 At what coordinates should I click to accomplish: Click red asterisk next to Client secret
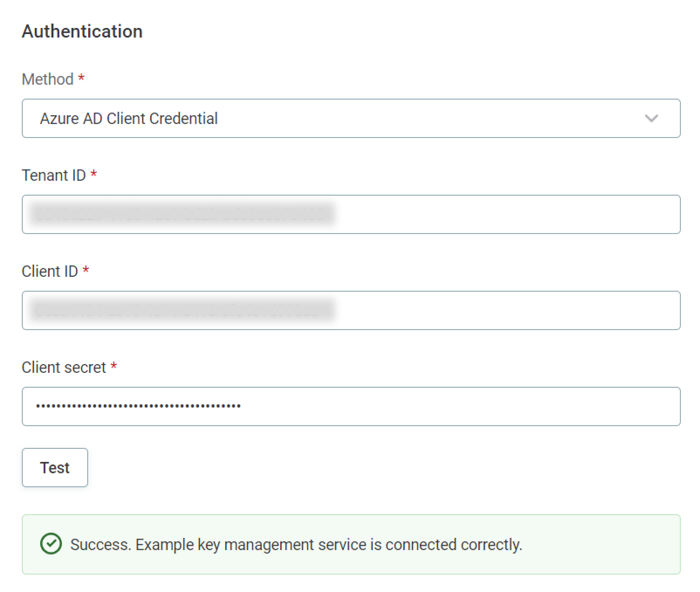tap(114, 366)
